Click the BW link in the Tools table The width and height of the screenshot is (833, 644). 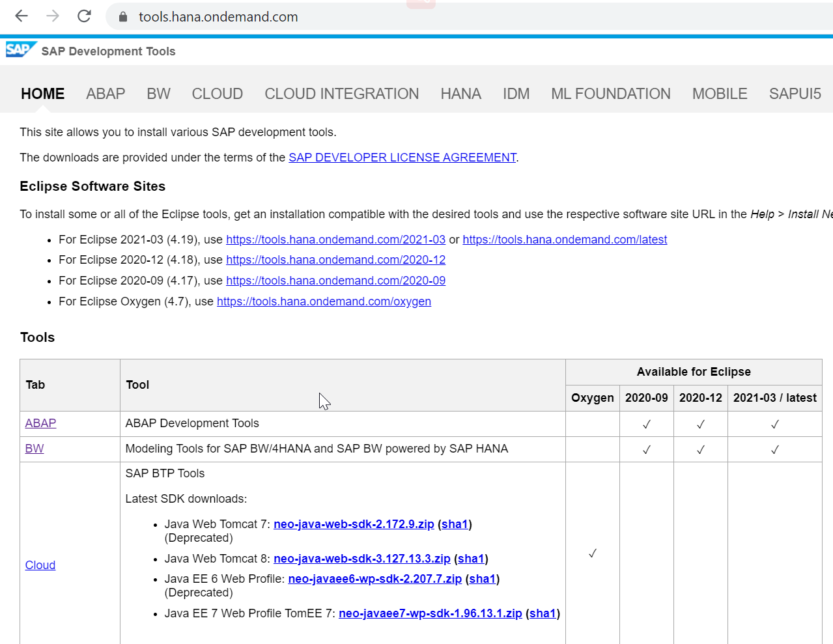coord(34,448)
